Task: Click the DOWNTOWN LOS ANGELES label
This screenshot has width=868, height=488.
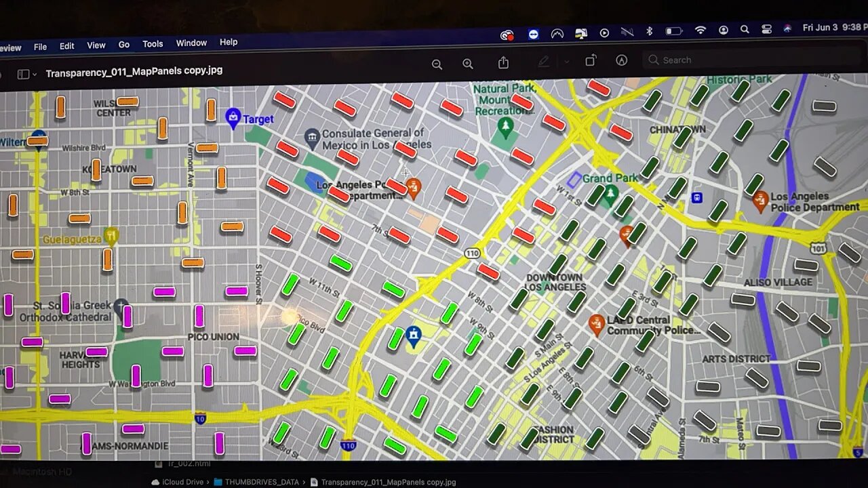Action: (x=556, y=282)
